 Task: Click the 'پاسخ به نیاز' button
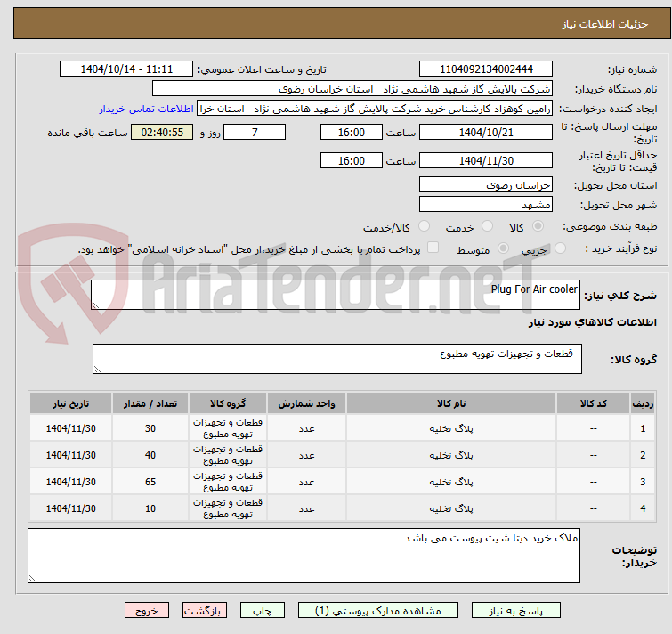[x=515, y=611]
